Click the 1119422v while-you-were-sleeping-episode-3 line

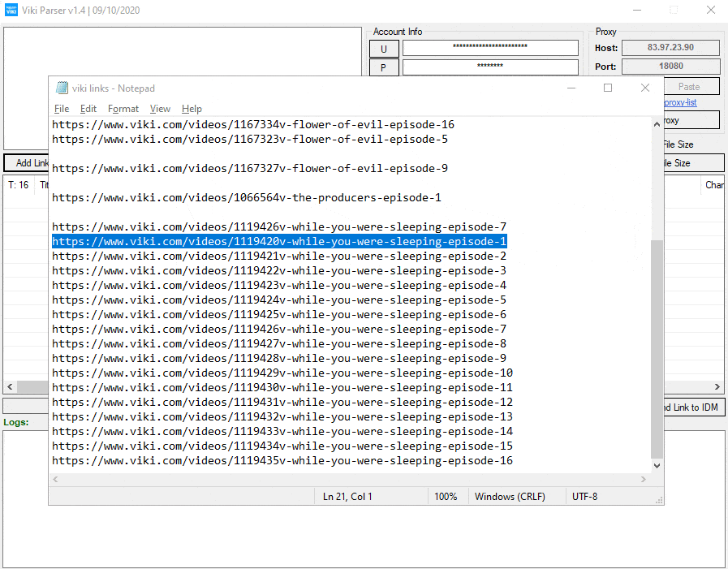[x=279, y=271]
